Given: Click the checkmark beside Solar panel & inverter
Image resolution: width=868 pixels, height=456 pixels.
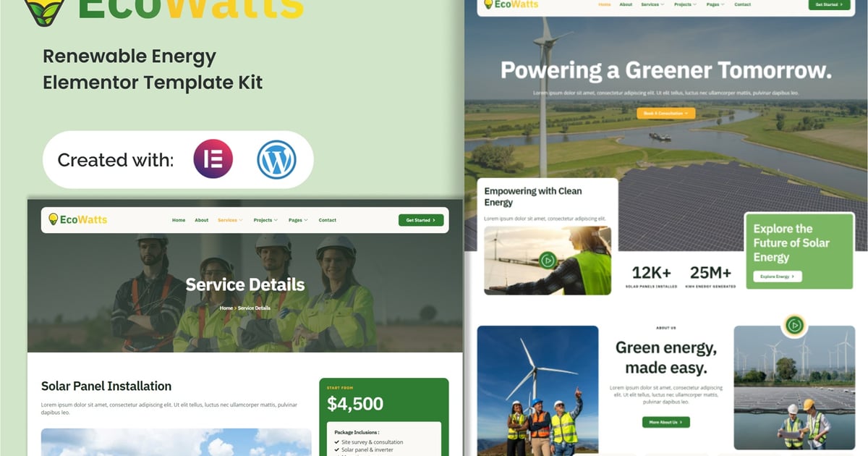Looking at the screenshot, I should (337, 451).
